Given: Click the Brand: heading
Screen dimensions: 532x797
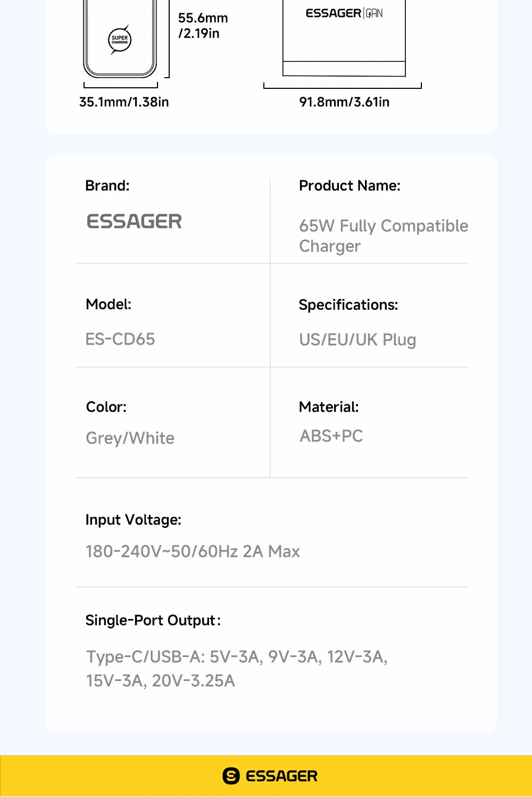Looking at the screenshot, I should click(x=107, y=186).
